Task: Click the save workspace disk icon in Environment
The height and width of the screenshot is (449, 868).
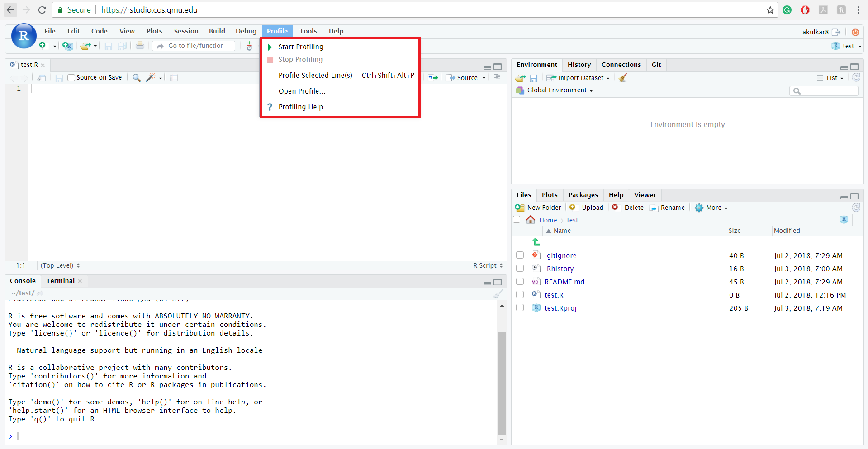Action: coord(534,78)
